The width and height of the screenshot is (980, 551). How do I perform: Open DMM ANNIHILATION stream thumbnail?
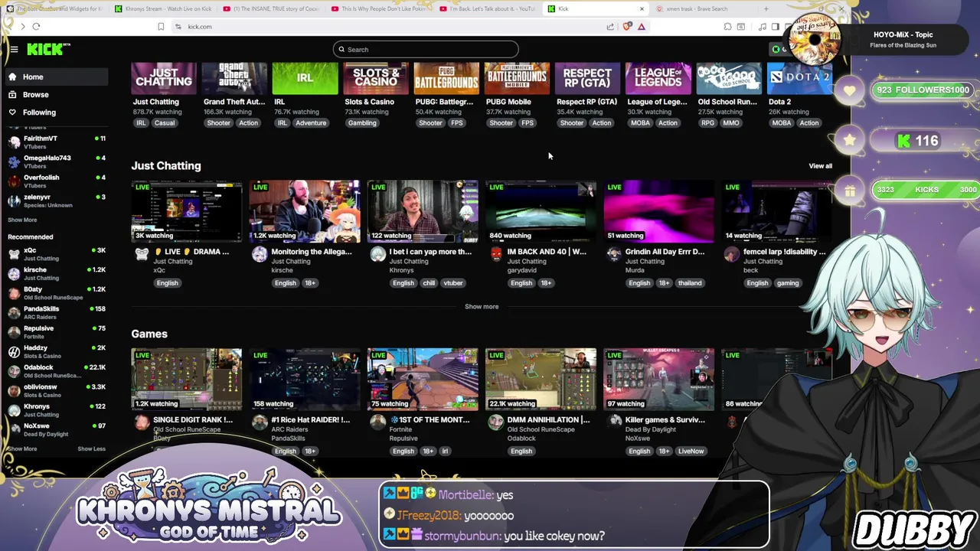pos(541,380)
